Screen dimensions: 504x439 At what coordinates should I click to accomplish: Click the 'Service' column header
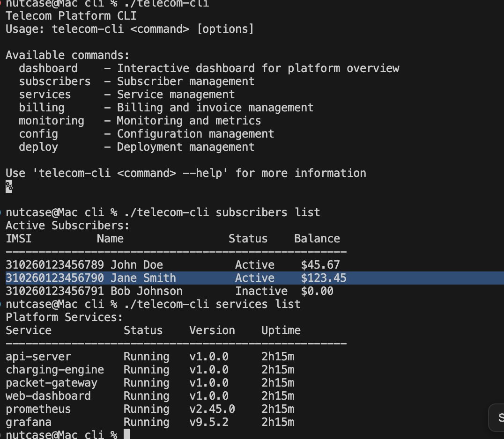29,330
